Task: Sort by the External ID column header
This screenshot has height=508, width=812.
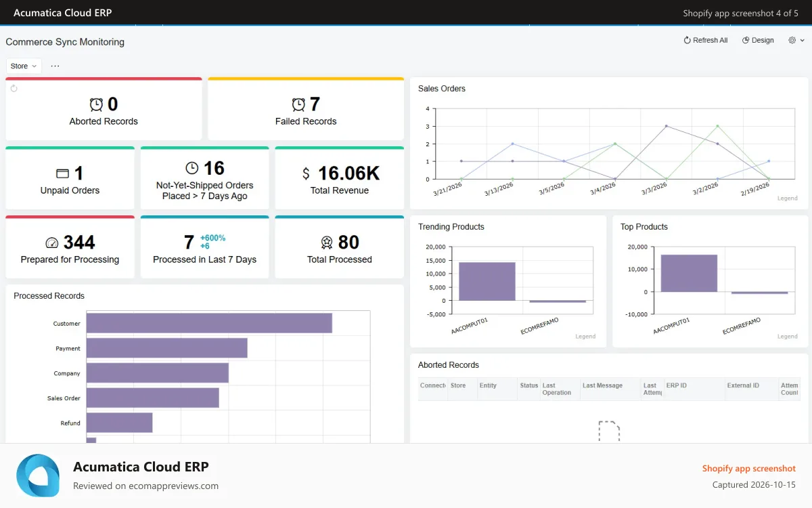Action: tap(752, 389)
